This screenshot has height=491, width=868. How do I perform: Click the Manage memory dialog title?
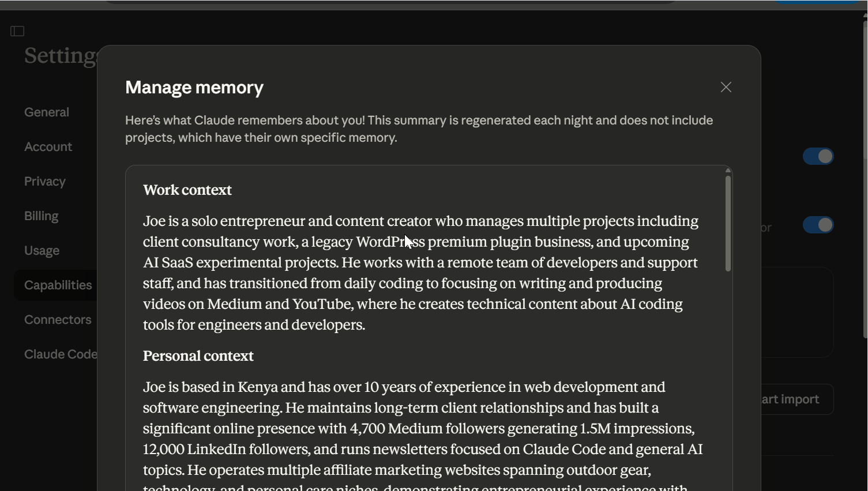coord(194,88)
